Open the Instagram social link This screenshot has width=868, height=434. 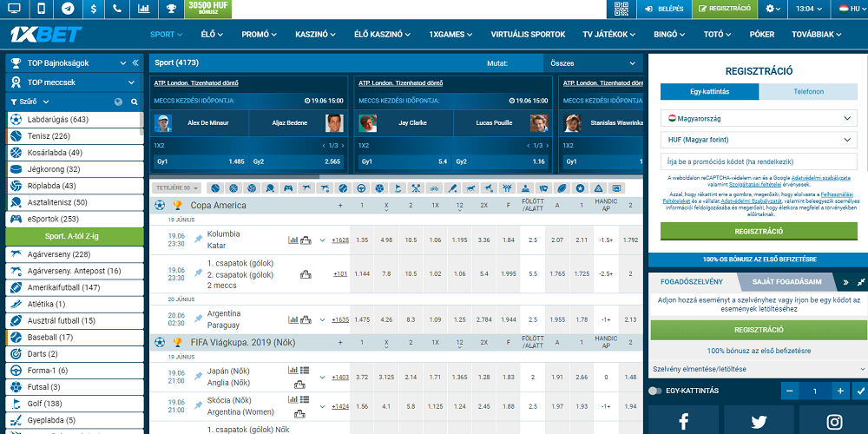tap(834, 421)
